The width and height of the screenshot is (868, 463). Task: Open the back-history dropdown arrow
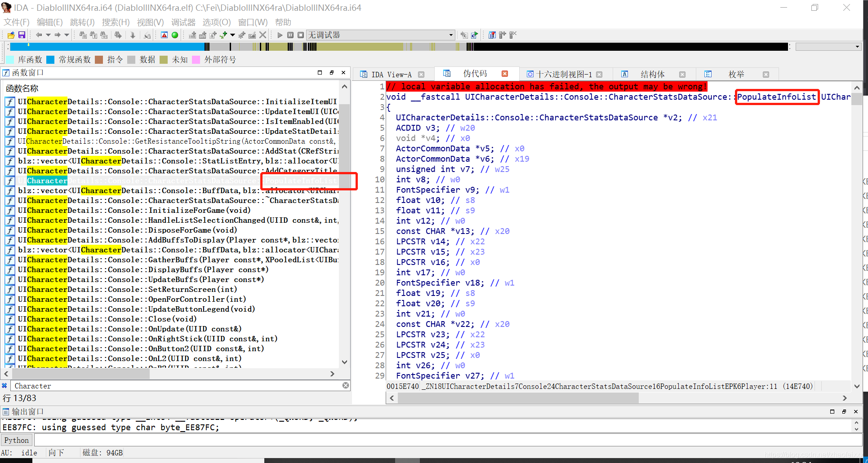coord(48,35)
